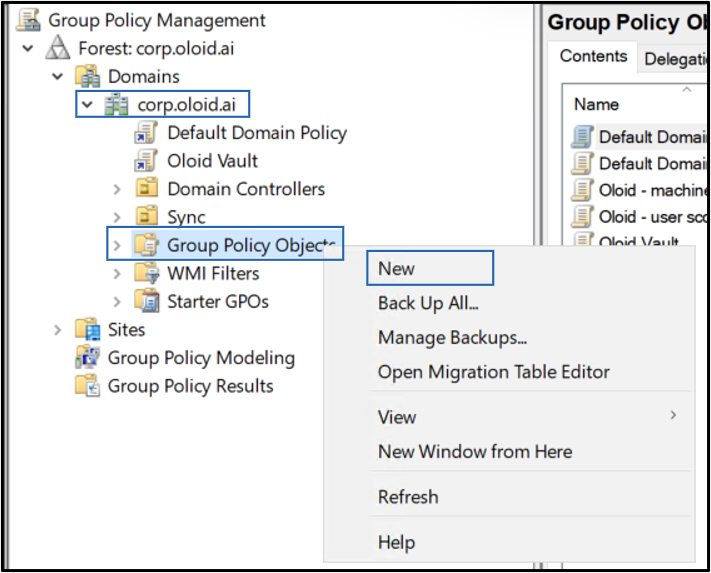Select Oloid Vault in the tree
The width and height of the screenshot is (711, 573).
[x=212, y=161]
